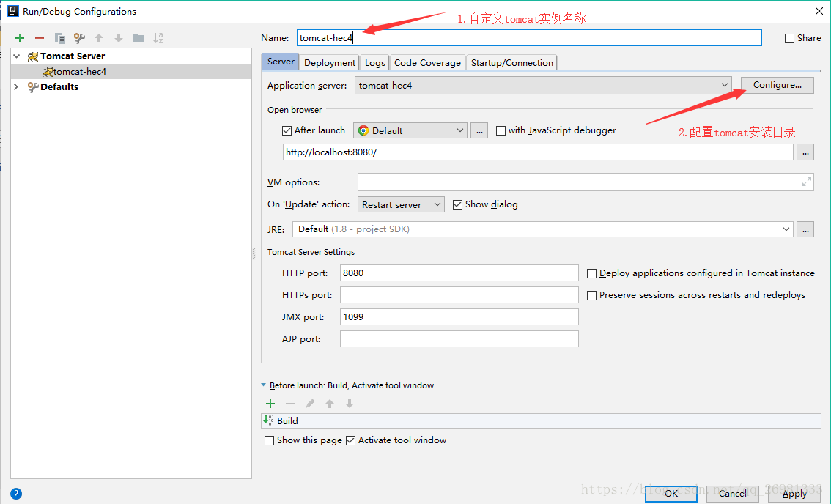Move configuration down in the list
The width and height of the screenshot is (831, 504).
119,38
